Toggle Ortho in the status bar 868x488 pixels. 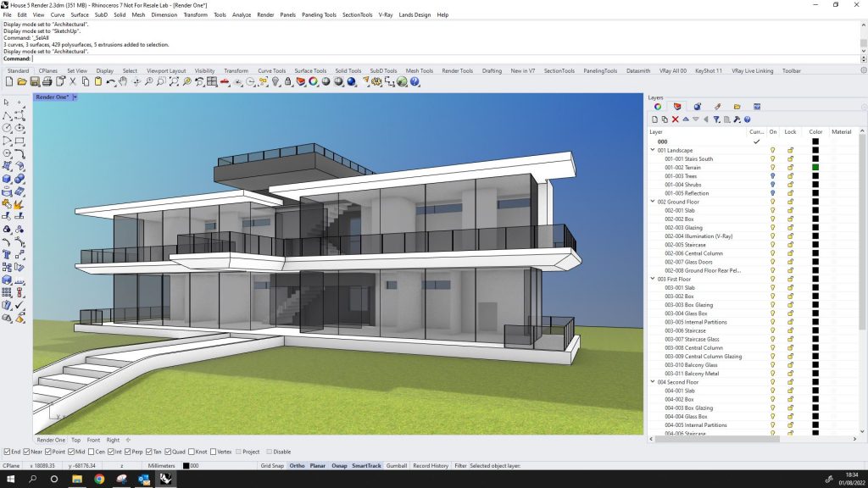pyautogui.click(x=297, y=466)
